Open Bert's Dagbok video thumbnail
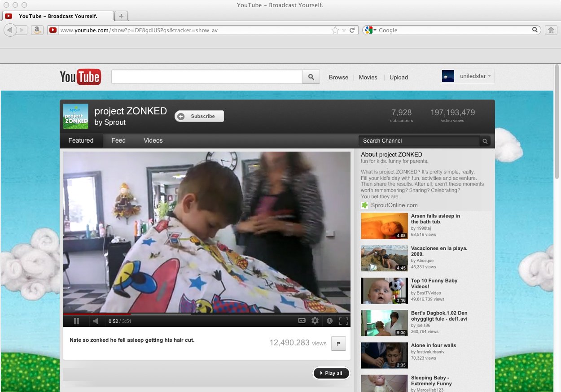Screen dimensions: 561x392 (x=385, y=323)
